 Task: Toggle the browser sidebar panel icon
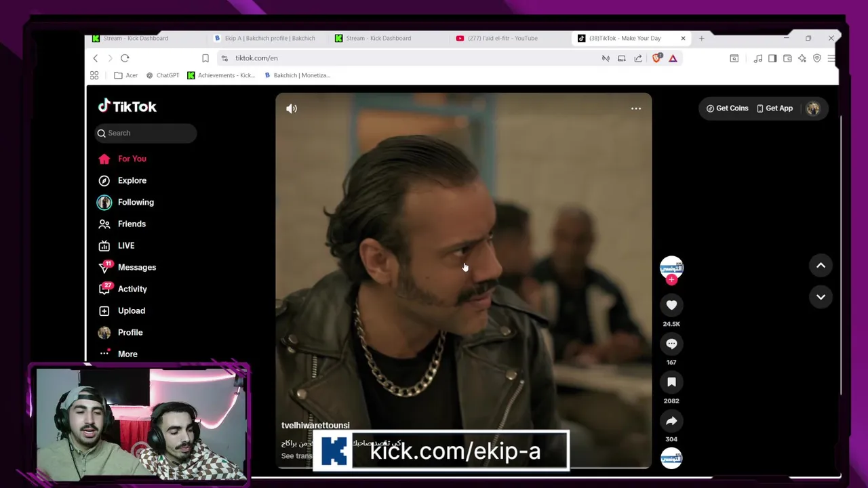[772, 58]
